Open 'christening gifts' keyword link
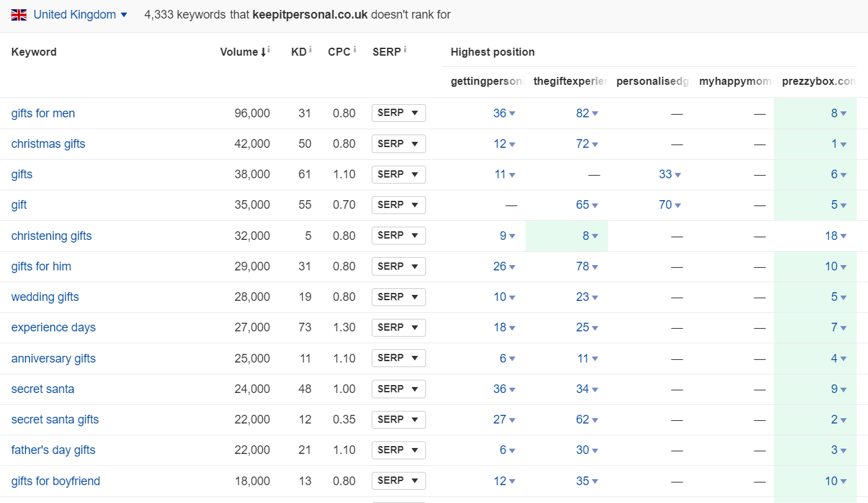This screenshot has width=868, height=503. pyautogui.click(x=52, y=236)
